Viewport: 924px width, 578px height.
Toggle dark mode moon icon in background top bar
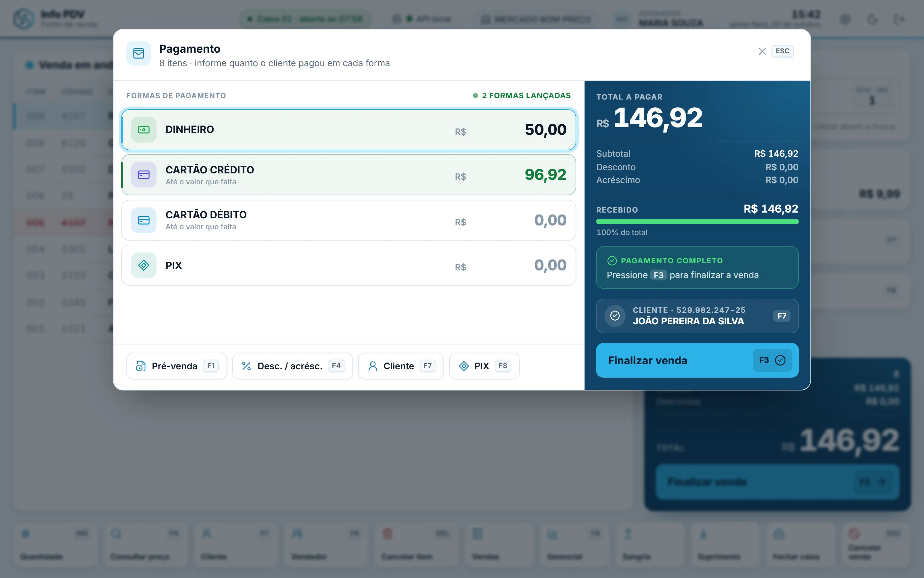pos(872,19)
